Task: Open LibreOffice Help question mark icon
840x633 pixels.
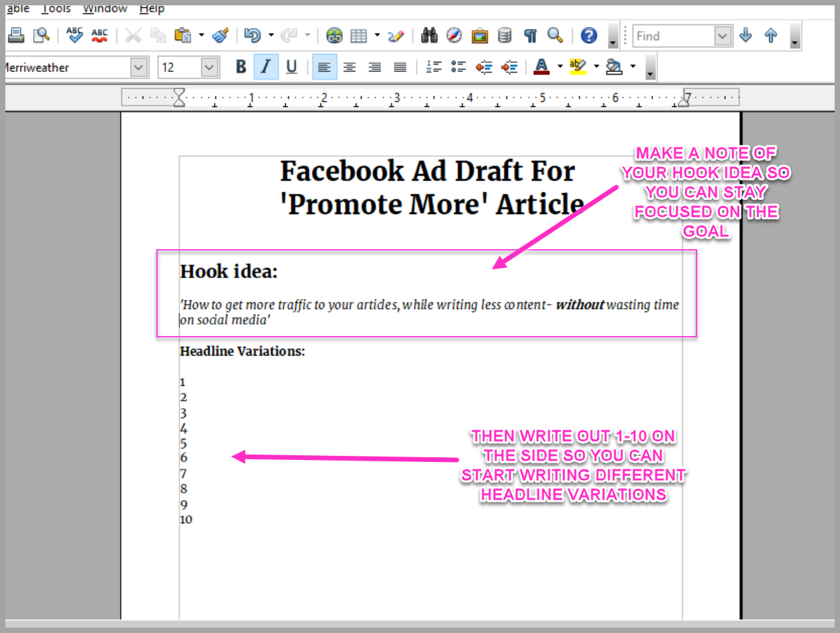Action: pyautogui.click(x=589, y=36)
